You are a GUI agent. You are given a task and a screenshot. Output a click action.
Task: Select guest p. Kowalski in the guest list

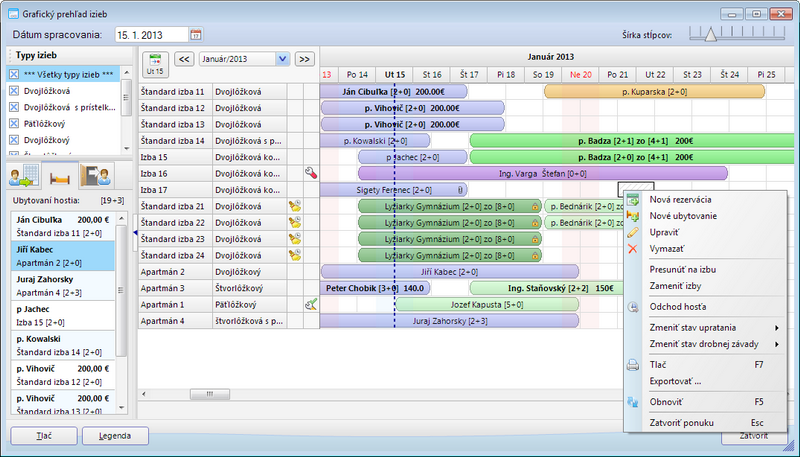coord(63,345)
